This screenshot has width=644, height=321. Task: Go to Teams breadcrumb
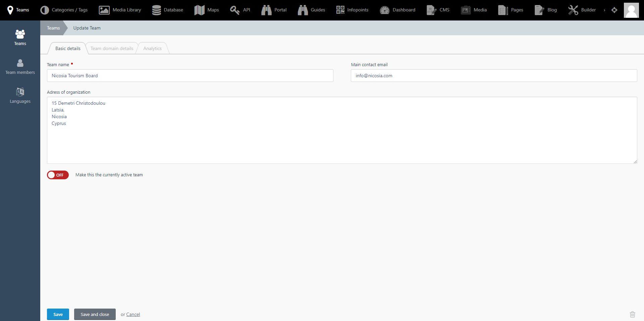tap(53, 28)
